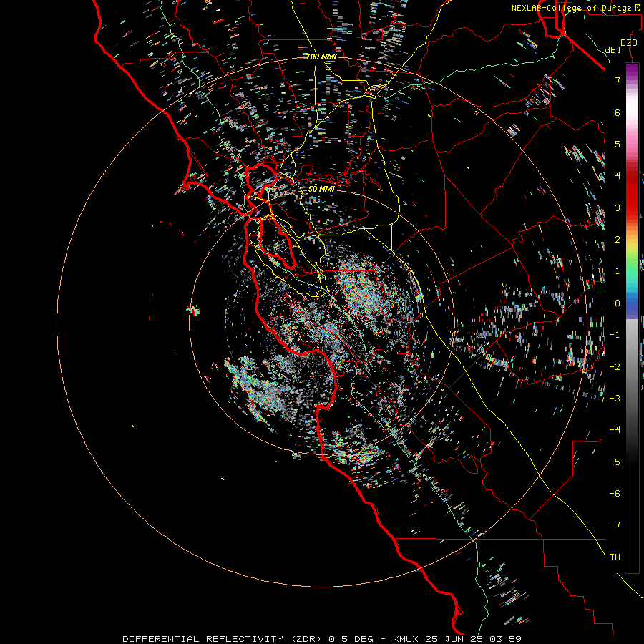Click the '6' value on color scale
The height and width of the screenshot is (644, 644).
click(618, 112)
